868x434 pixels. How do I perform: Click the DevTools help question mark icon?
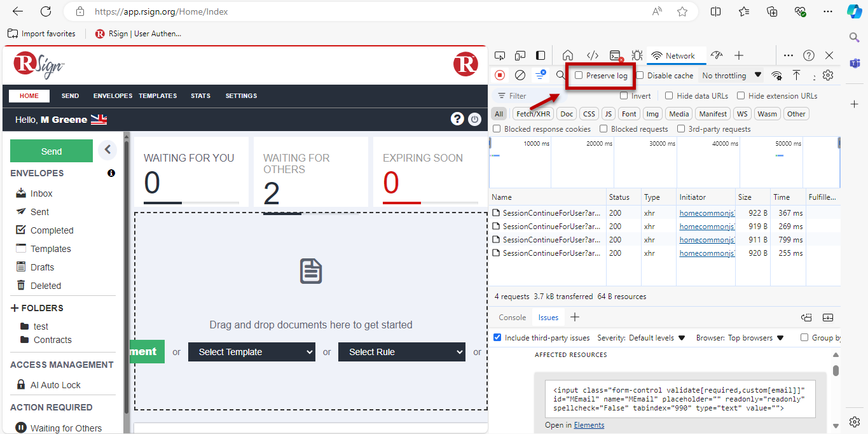pyautogui.click(x=809, y=55)
